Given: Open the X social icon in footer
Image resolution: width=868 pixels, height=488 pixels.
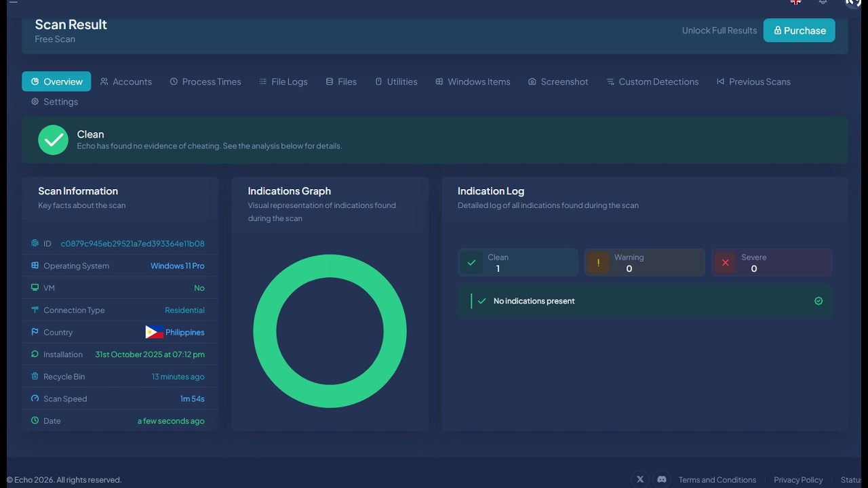Looking at the screenshot, I should (x=639, y=479).
